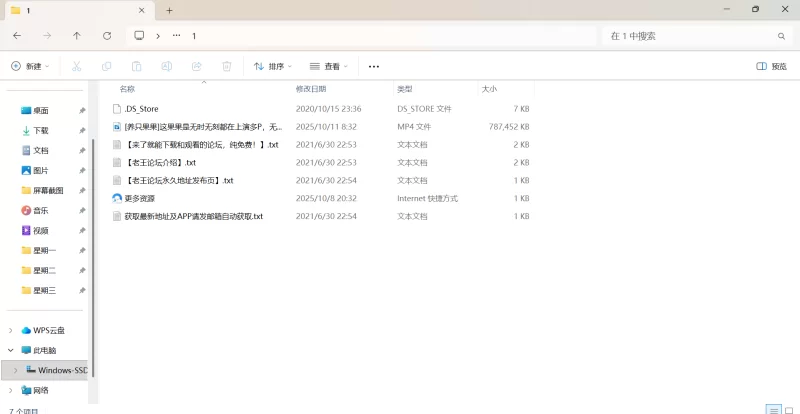Viewport: 800px width, 414px height.
Task: Click the Cut scissors icon
Action: (76, 66)
